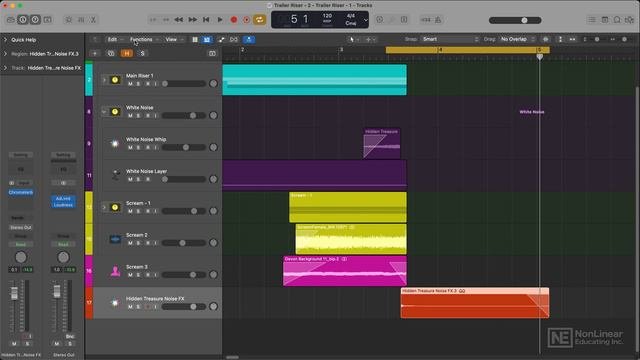Open the Mixer button in control bar
The width and height of the screenshot is (640, 360).
pyautogui.click(x=81, y=20)
